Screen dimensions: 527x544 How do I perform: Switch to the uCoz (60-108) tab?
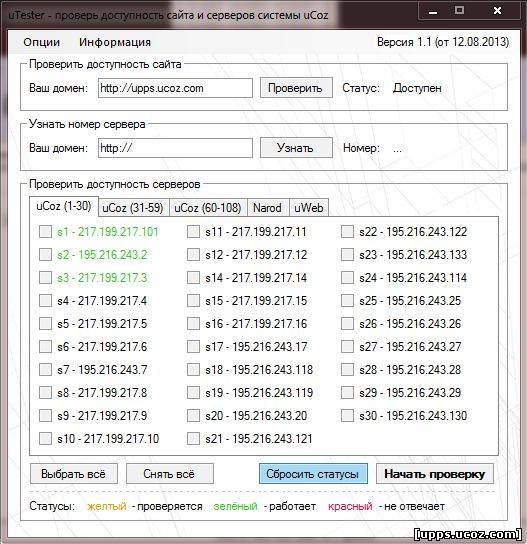point(208,208)
